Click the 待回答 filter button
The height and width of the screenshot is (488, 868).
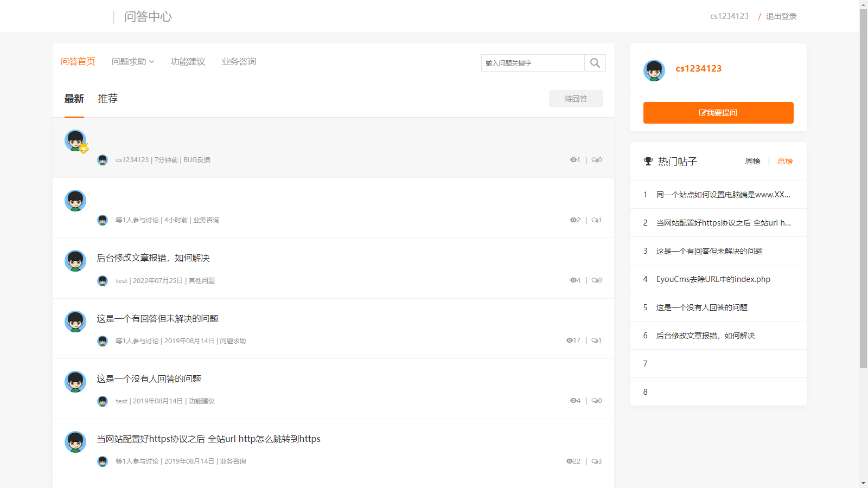coord(576,99)
